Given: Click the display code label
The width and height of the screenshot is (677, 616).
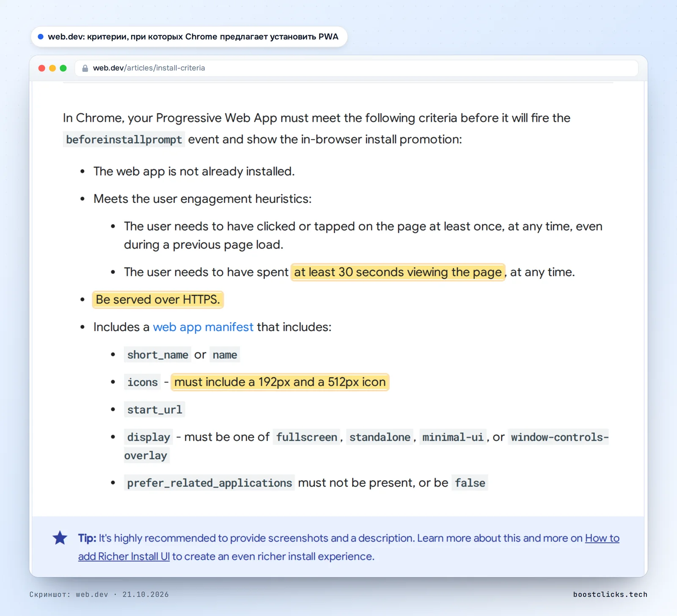Looking at the screenshot, I should click(x=149, y=437).
